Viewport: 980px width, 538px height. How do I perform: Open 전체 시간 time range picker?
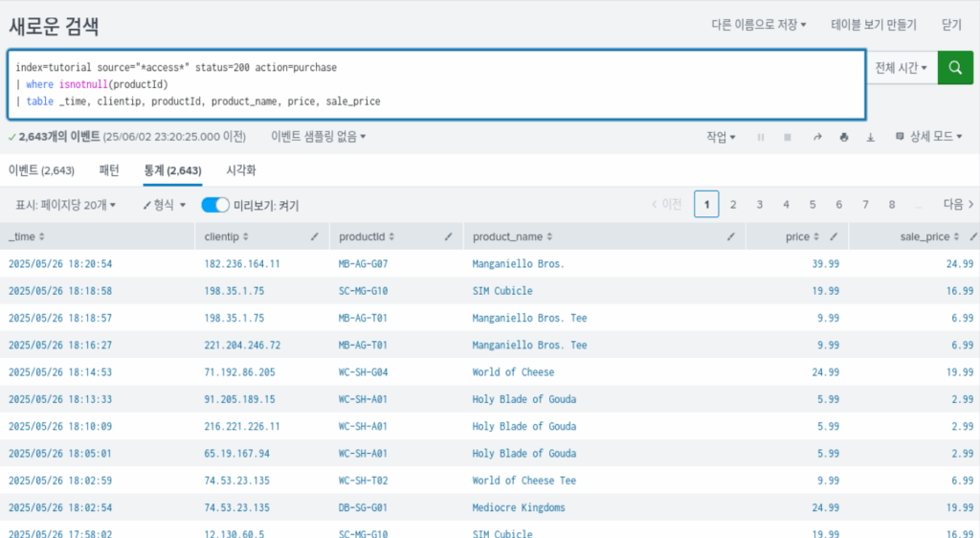point(902,67)
